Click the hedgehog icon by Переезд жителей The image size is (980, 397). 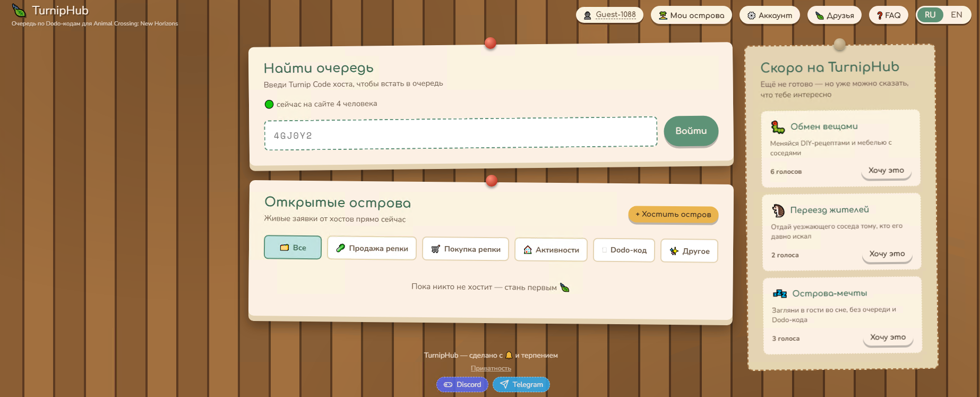(x=778, y=210)
